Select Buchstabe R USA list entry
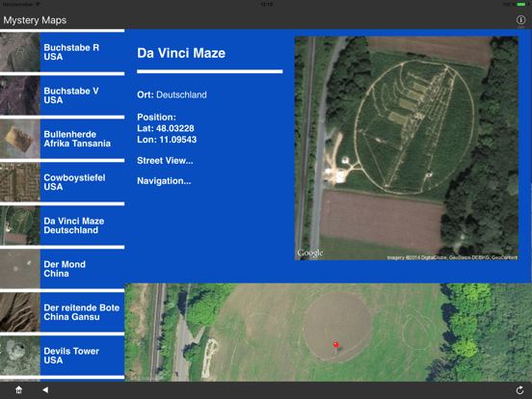This screenshot has width=532, height=399. coord(62,52)
